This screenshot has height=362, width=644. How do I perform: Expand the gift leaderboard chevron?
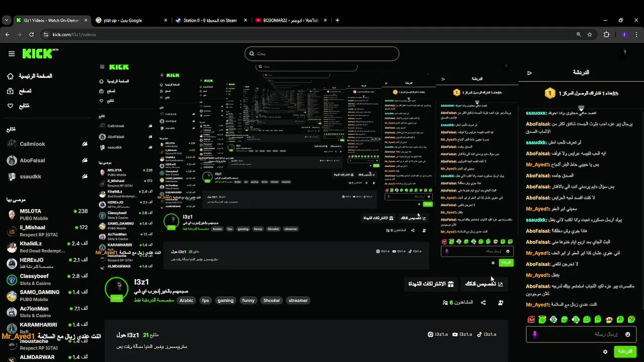(581, 108)
